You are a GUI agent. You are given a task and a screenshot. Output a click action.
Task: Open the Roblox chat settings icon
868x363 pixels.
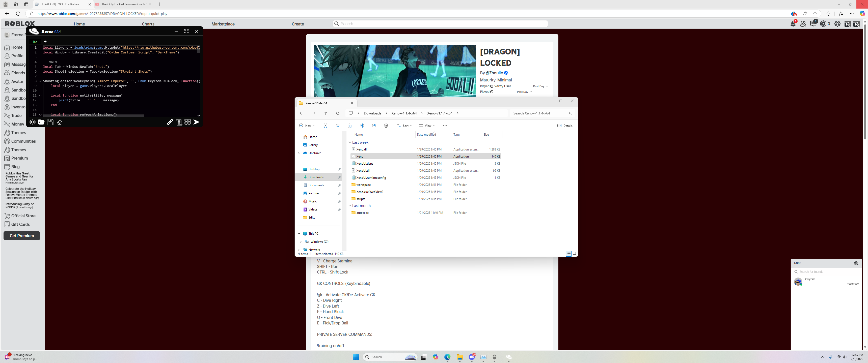[x=856, y=263]
